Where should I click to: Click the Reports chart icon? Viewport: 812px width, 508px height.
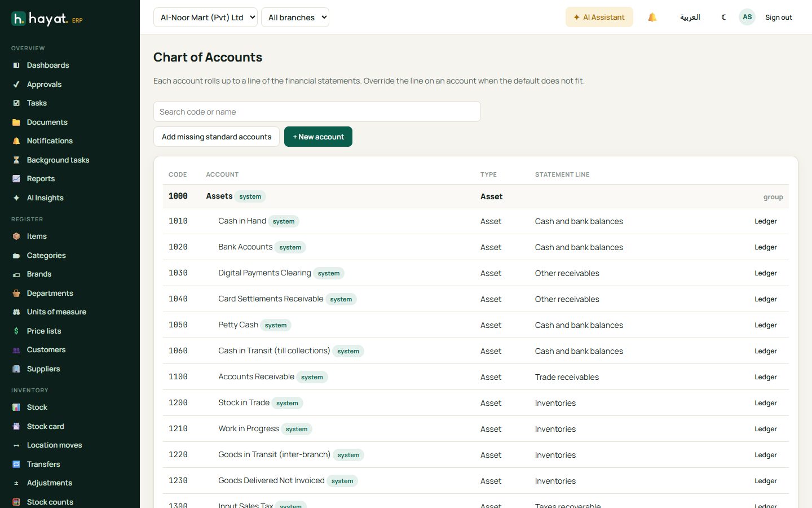pos(16,179)
